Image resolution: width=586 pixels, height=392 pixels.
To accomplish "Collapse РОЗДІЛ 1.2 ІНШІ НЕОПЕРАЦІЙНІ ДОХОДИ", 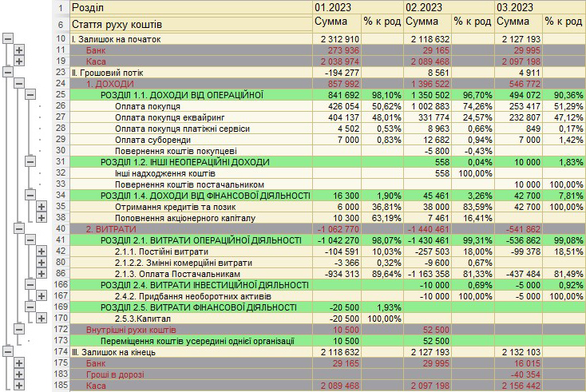I will tap(30, 161).
